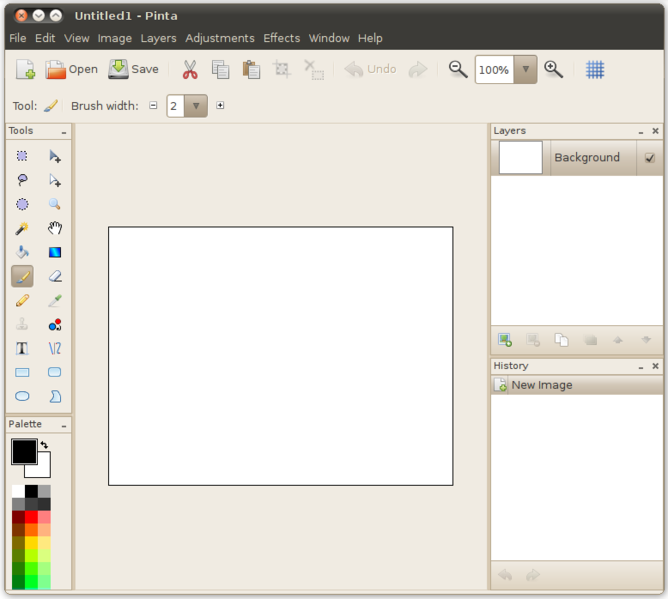Uncheck the Background layer visibility checkbox

[650, 158]
